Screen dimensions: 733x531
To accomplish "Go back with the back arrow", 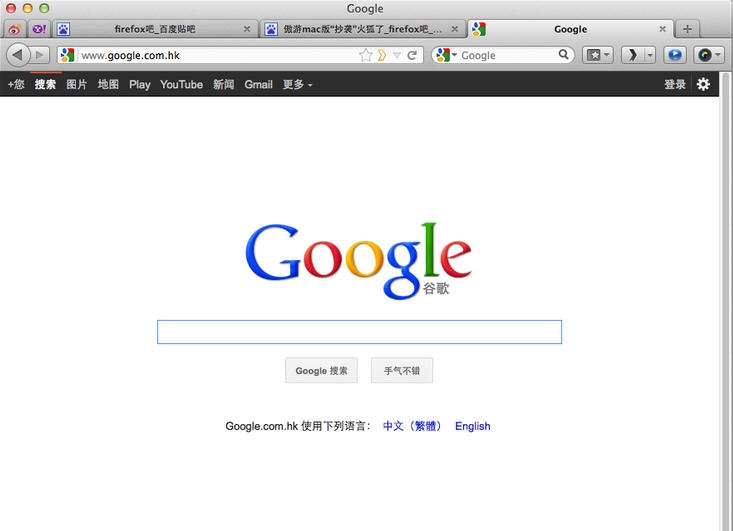I will pos(18,55).
